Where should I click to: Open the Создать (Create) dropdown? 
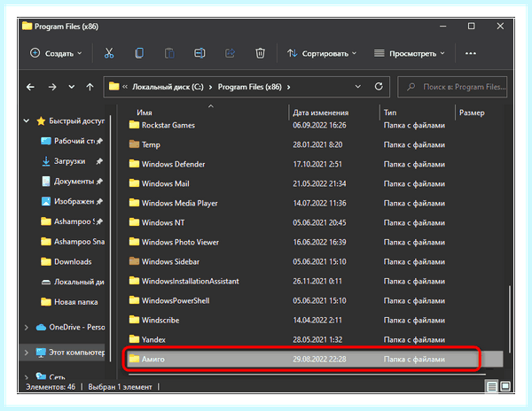click(56, 53)
